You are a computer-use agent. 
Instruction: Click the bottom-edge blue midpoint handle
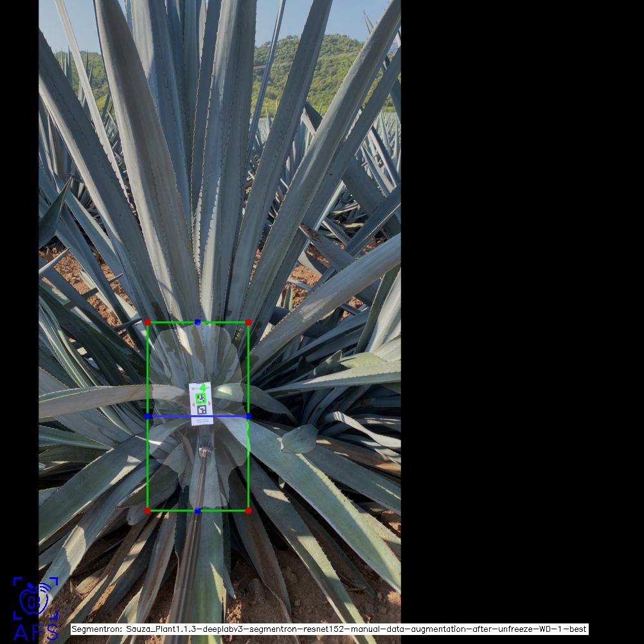pyautogui.click(x=198, y=511)
